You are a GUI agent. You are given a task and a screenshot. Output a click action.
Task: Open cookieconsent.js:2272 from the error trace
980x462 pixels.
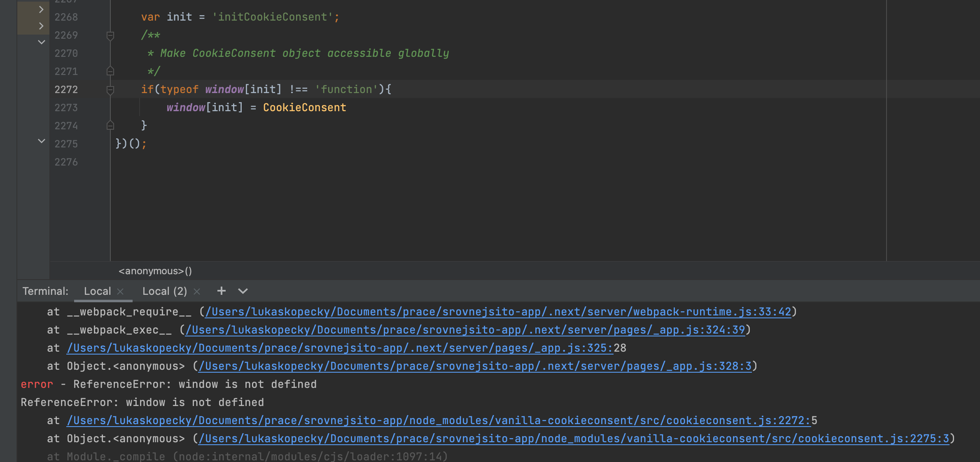436,420
